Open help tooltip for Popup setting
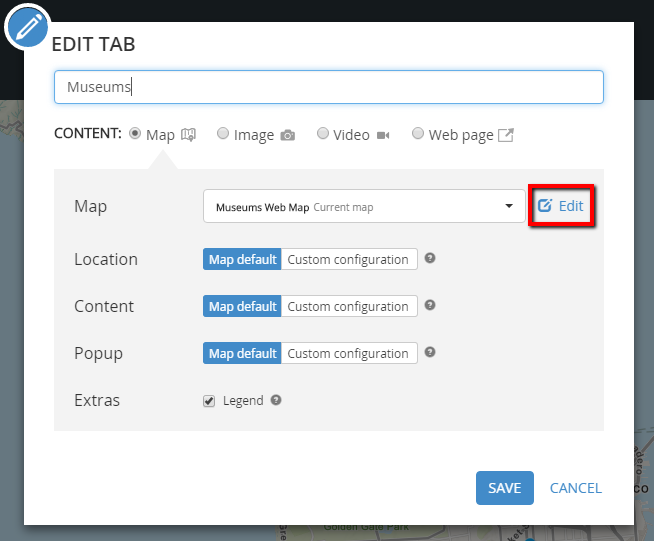The image size is (654, 541). pos(430,352)
